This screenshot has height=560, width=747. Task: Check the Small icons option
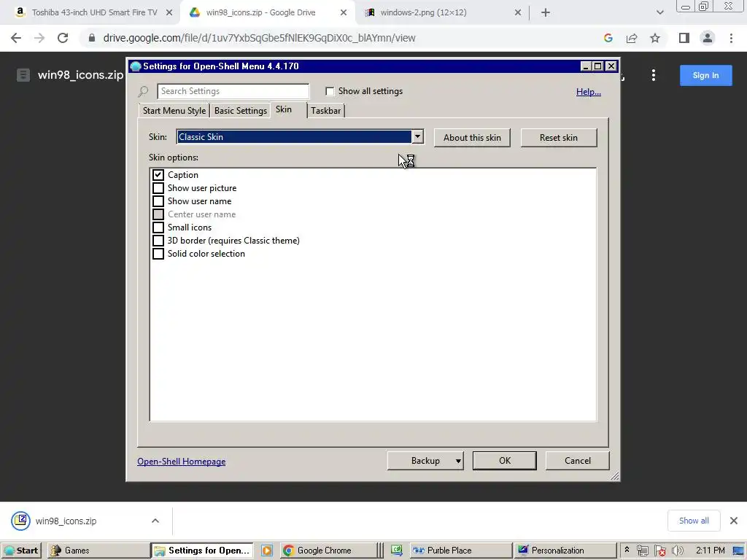point(158,227)
